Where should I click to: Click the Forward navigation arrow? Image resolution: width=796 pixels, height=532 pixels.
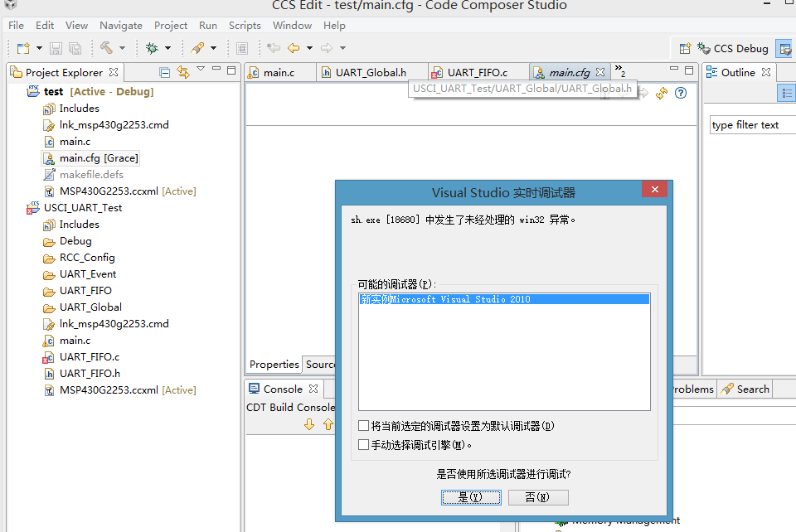click(327, 48)
